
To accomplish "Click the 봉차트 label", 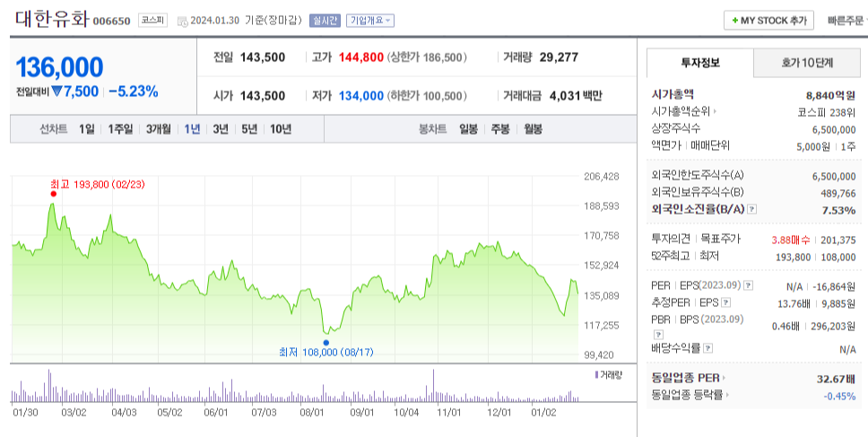I will [433, 129].
